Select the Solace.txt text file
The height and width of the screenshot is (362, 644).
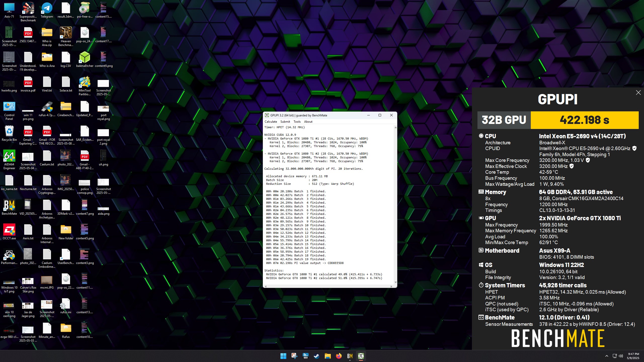pyautogui.click(x=66, y=84)
